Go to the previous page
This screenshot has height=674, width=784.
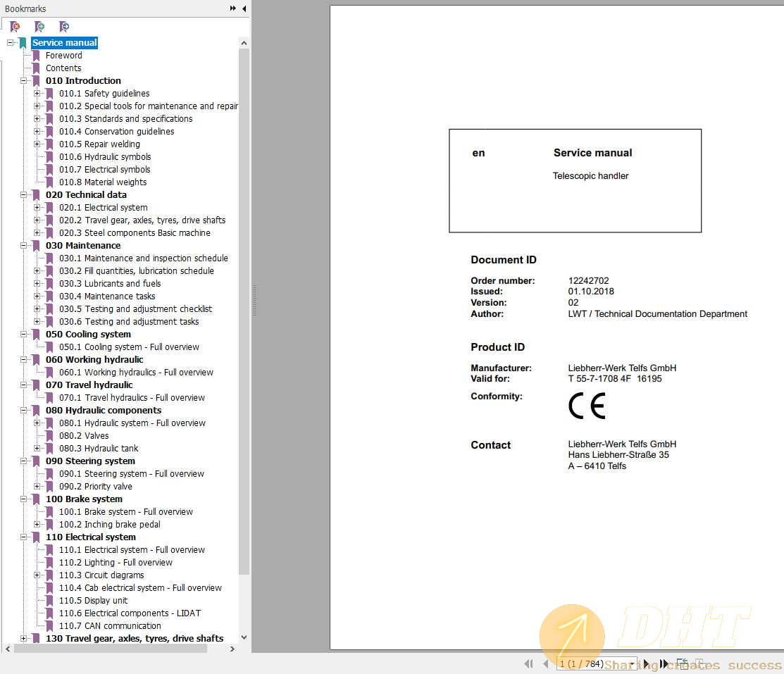click(545, 663)
